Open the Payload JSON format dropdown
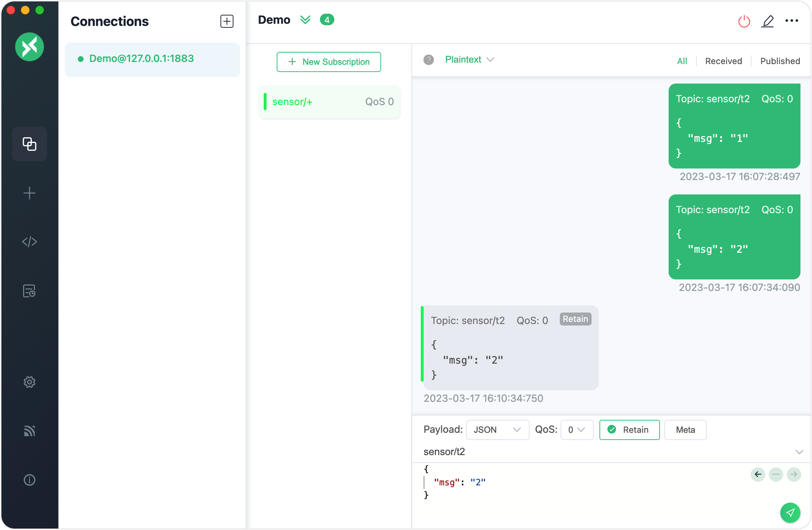The height and width of the screenshot is (530, 812). pyautogui.click(x=497, y=430)
